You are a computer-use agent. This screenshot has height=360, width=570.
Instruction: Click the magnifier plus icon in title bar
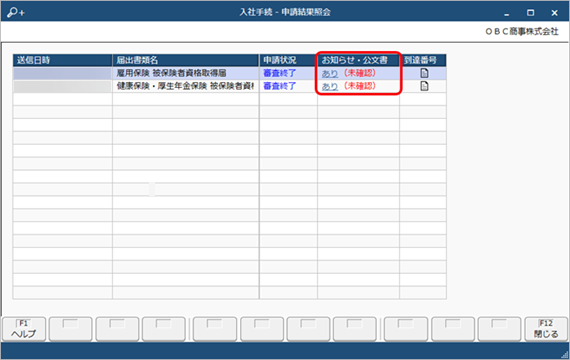point(16,12)
